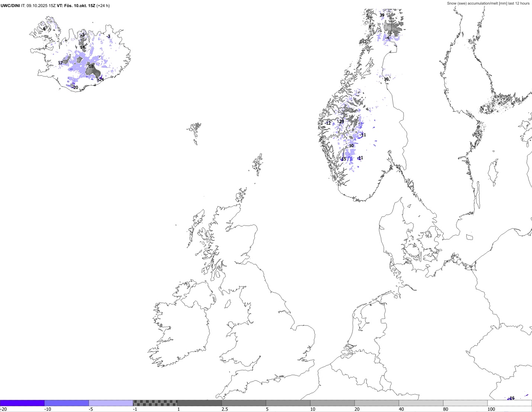The image size is (532, 412).
Task: Click the dark gray 1 to 2.5 legend swatch
Action: point(199,403)
